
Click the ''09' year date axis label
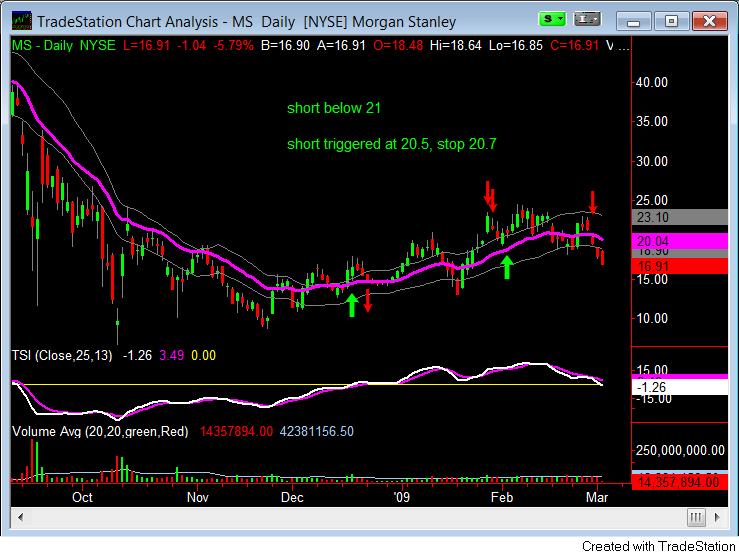pos(402,497)
